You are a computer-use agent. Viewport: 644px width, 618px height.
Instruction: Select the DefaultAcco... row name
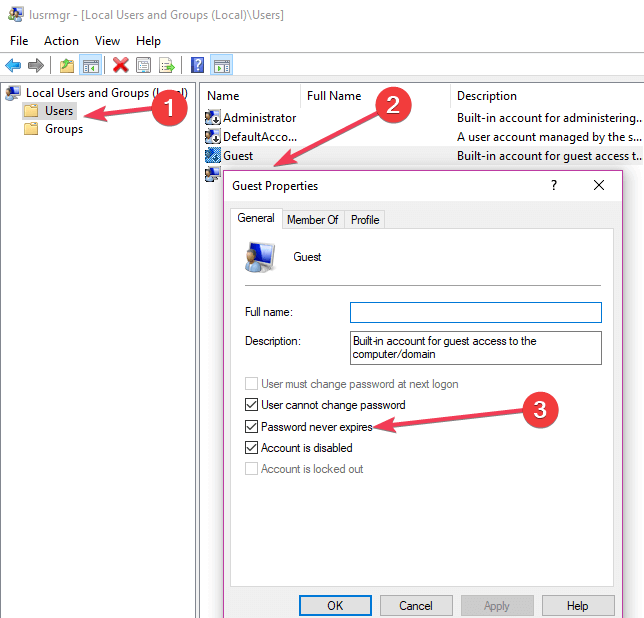tap(260, 136)
